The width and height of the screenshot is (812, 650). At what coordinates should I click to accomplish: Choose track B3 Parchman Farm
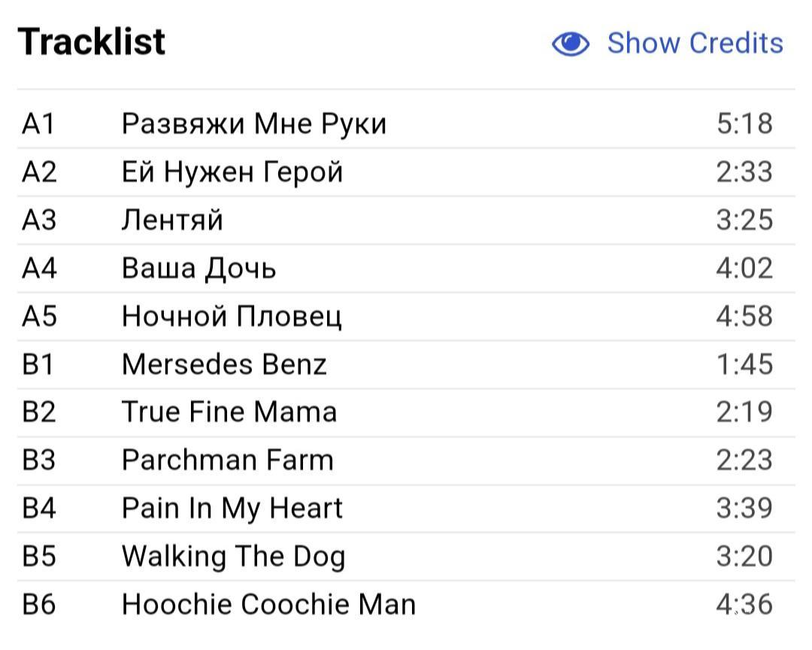[406, 461]
